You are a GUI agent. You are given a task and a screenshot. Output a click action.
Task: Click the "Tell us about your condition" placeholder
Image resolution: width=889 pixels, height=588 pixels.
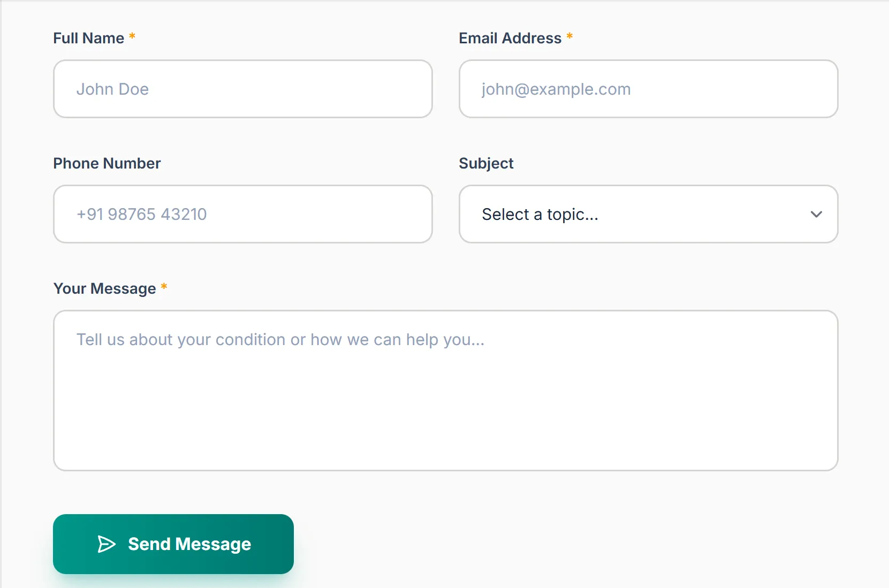tap(280, 340)
